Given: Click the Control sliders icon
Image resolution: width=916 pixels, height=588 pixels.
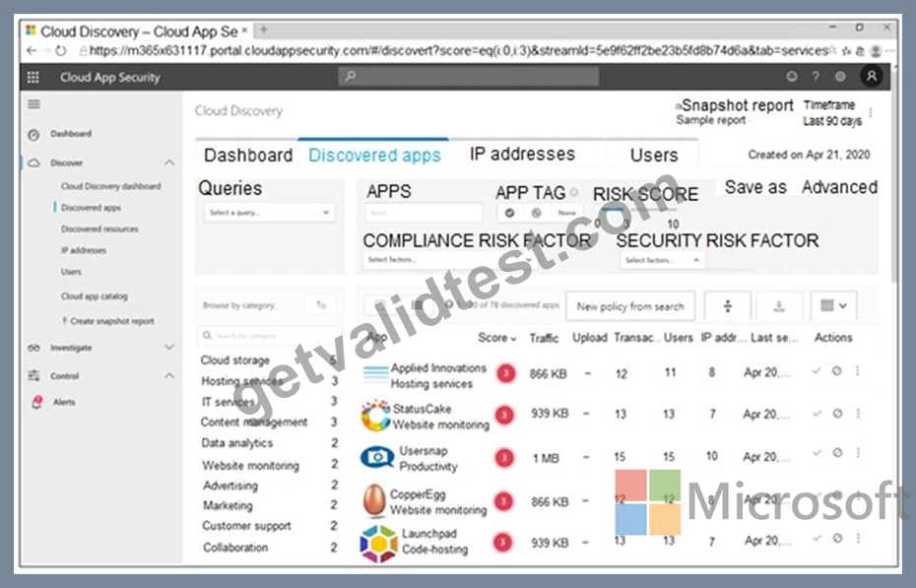Looking at the screenshot, I should click(33, 375).
